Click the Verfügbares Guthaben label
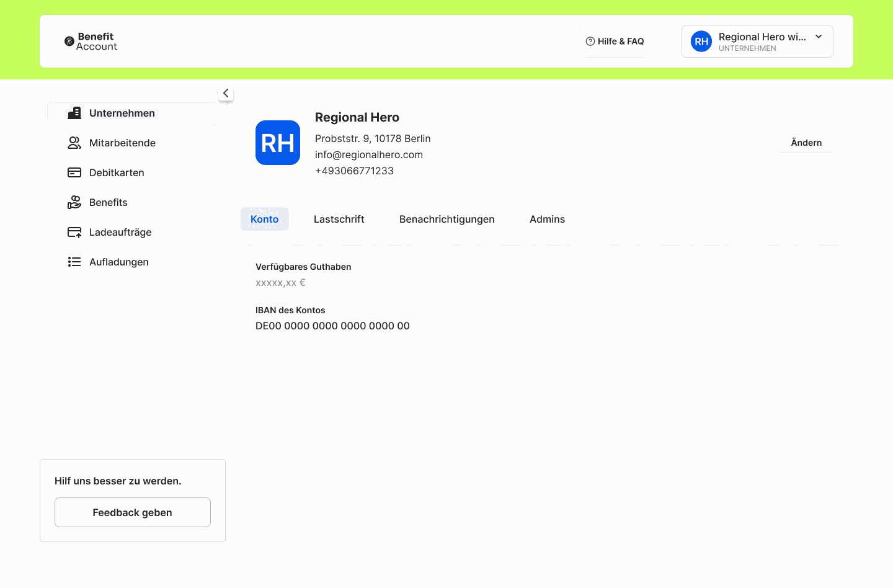Screen dimensions: 893x588 tap(303, 267)
